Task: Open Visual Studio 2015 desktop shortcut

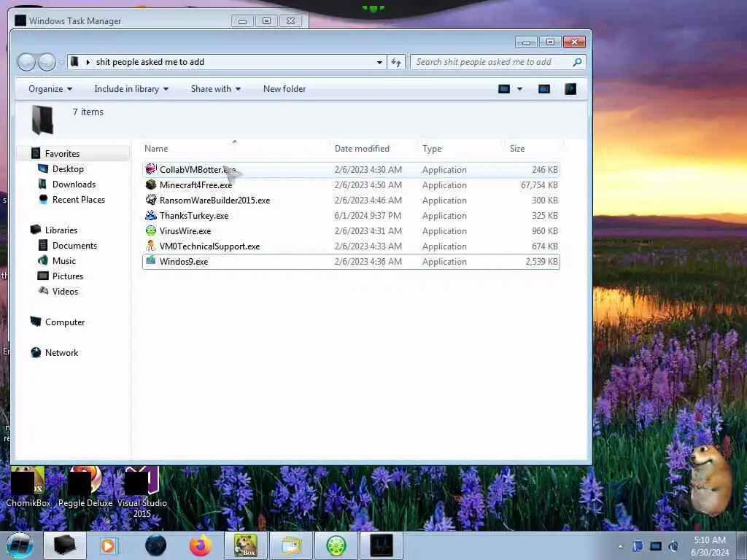Action: (142, 492)
